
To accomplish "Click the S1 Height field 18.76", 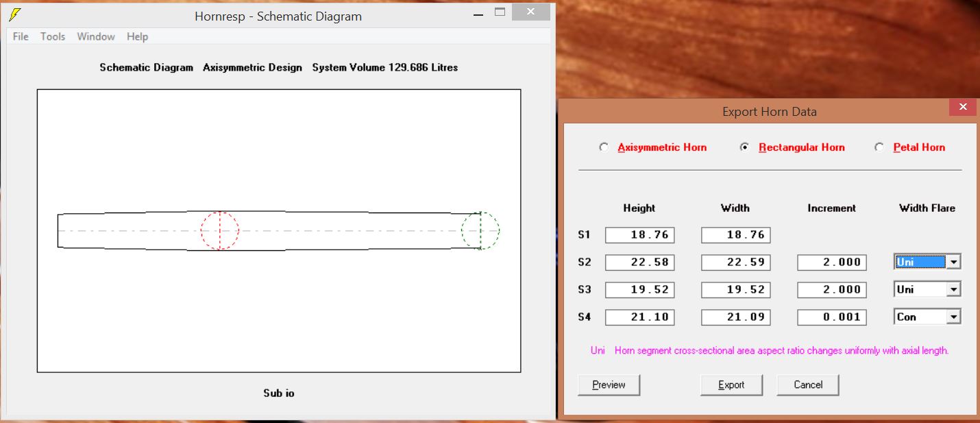I will (640, 234).
